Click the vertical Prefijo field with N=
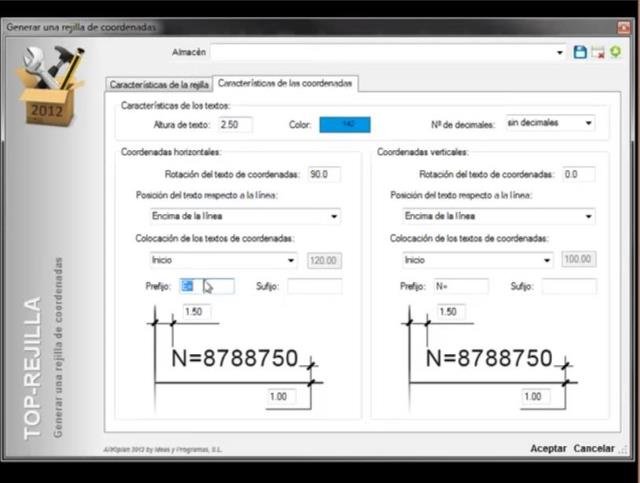Screen dimensions: 640x483 coord(461,286)
